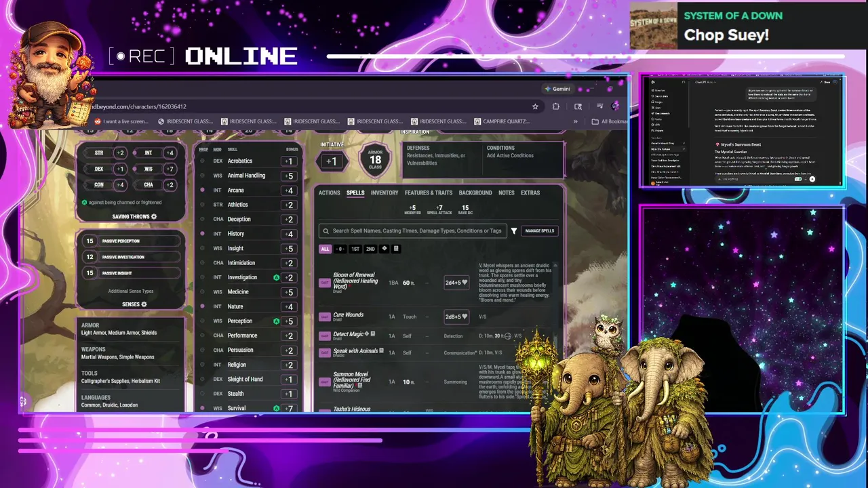Cast Cure Wounds spell
The height and width of the screenshot is (488, 868).
325,317
